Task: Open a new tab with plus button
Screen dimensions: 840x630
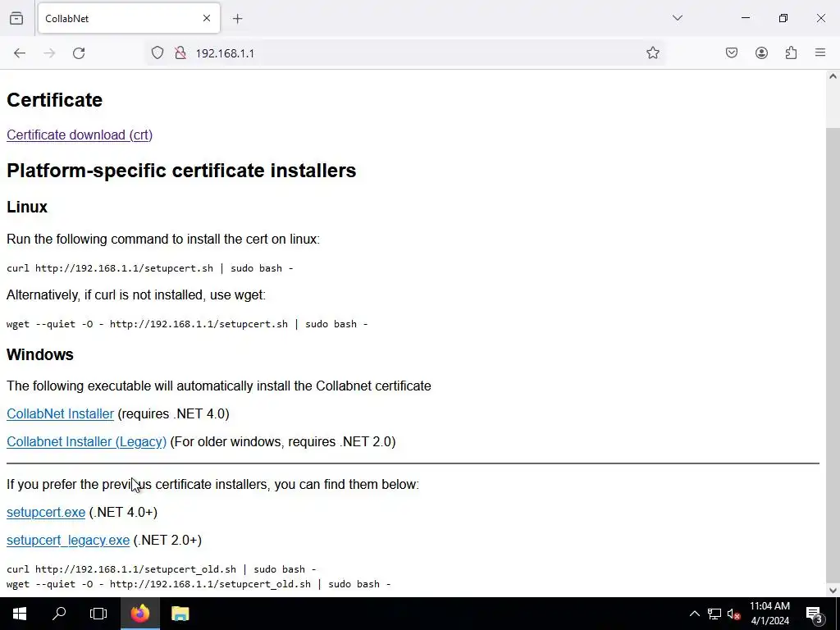Action: pyautogui.click(x=238, y=19)
